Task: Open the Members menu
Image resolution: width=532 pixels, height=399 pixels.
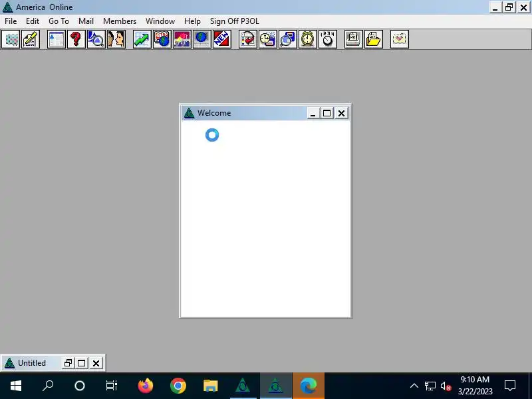Action: (120, 21)
